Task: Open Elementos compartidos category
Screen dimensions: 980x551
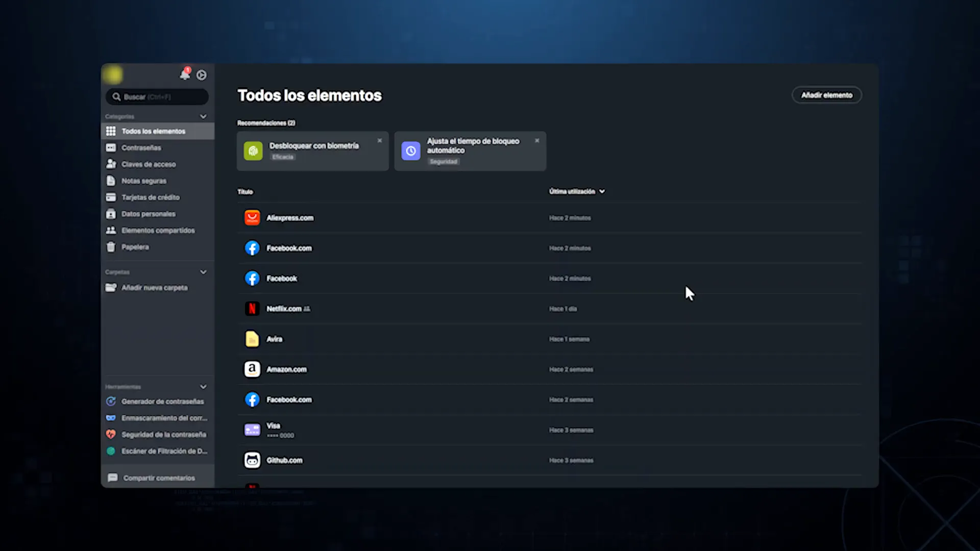Action: (x=158, y=231)
